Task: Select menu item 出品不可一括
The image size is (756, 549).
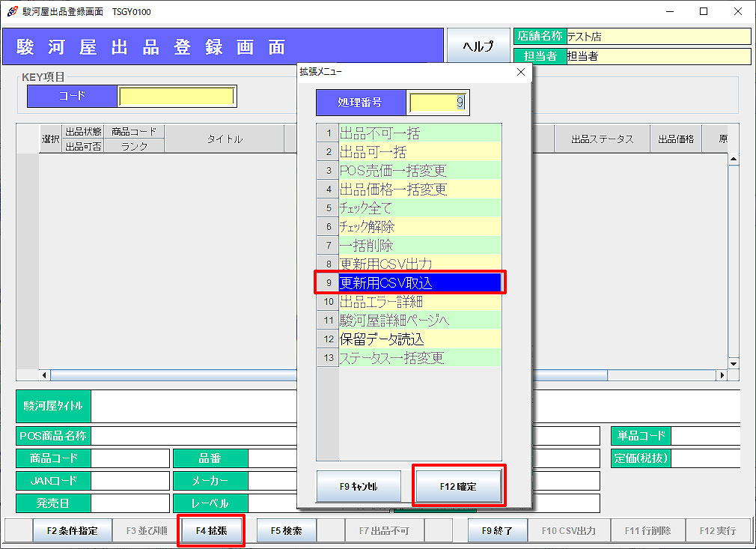Action: (419, 133)
